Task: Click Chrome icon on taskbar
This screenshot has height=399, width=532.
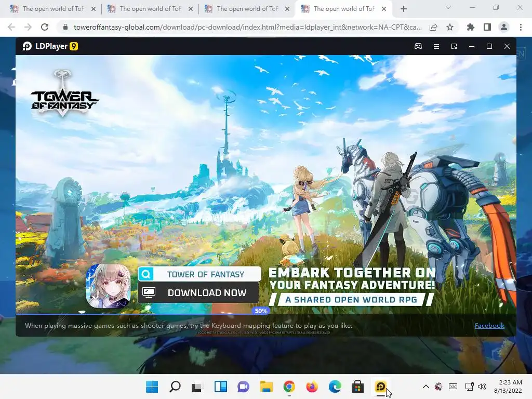Action: coord(289,387)
